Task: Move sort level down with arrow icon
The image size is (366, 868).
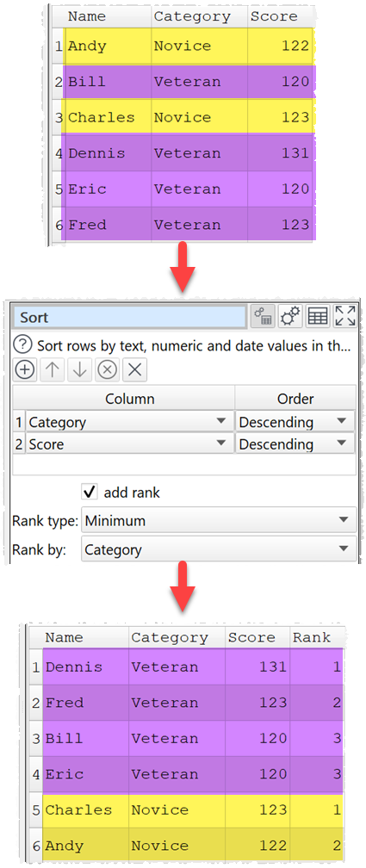Action: (80, 370)
